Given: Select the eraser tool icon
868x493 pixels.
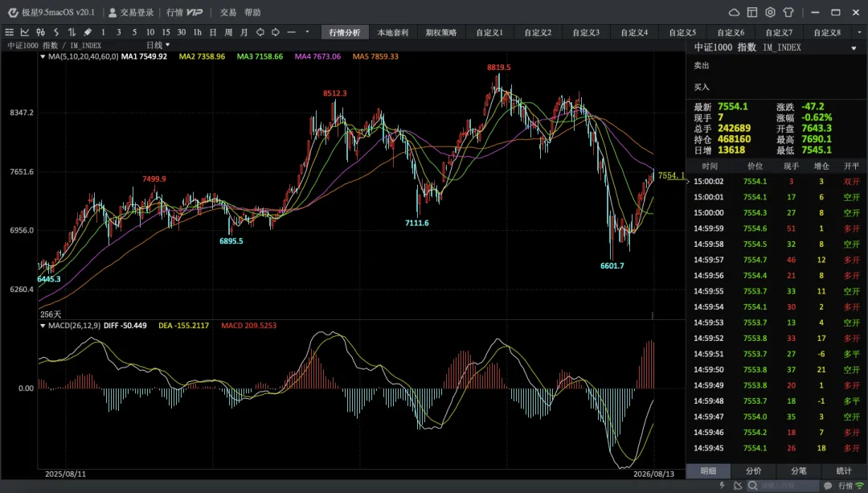Looking at the screenshot, I should 88,32.
